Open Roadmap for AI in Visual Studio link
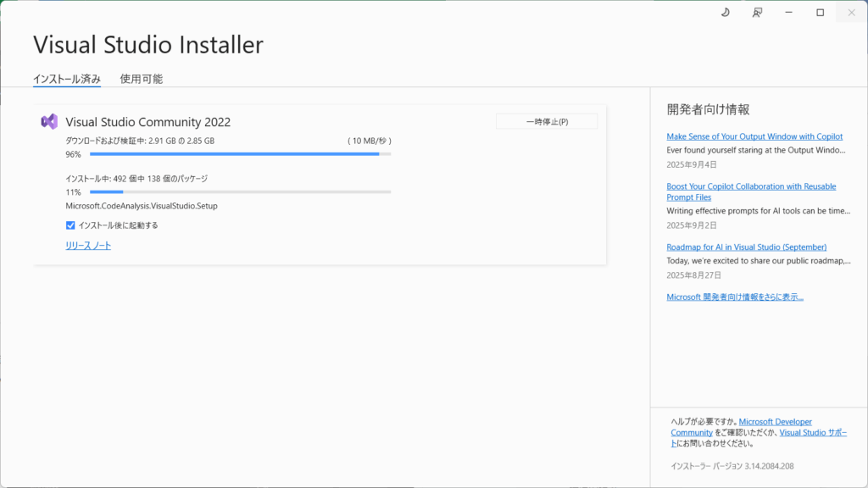 (x=746, y=247)
